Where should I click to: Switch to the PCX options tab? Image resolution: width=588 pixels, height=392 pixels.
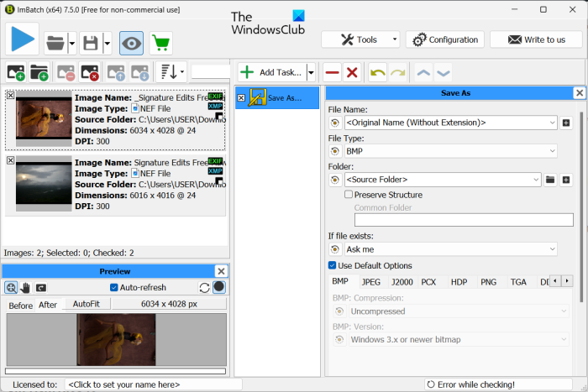[428, 282]
